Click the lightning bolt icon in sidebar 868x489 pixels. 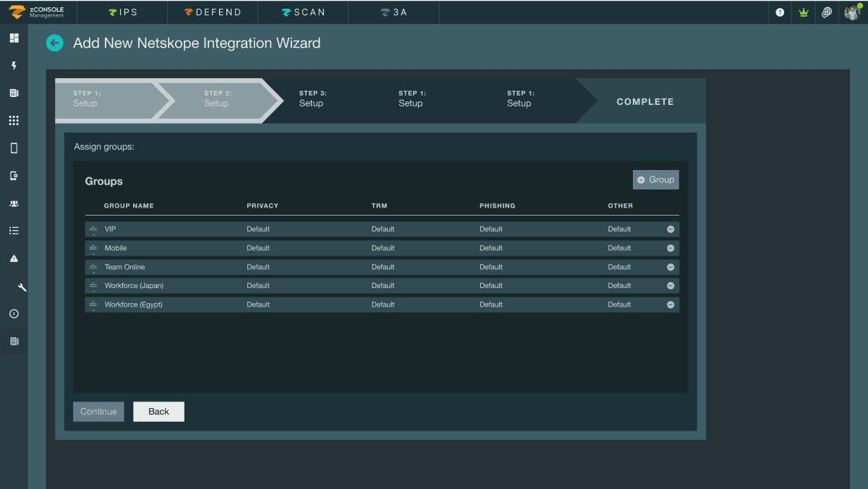(13, 65)
